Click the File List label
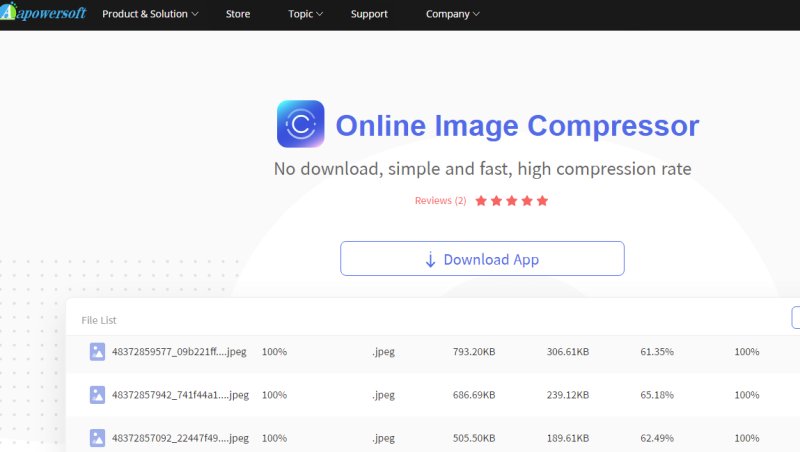The width and height of the screenshot is (800, 452). (x=99, y=320)
